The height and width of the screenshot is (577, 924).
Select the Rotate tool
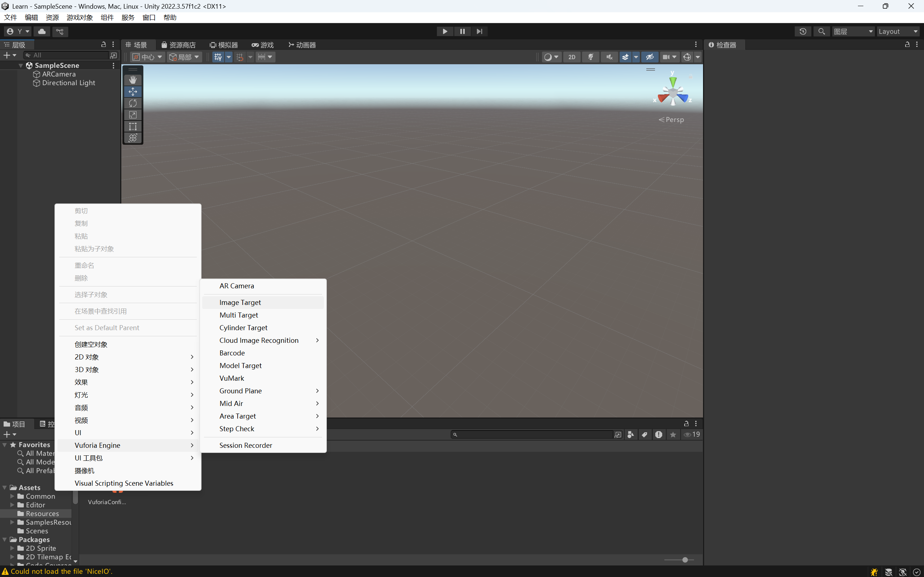tap(133, 103)
